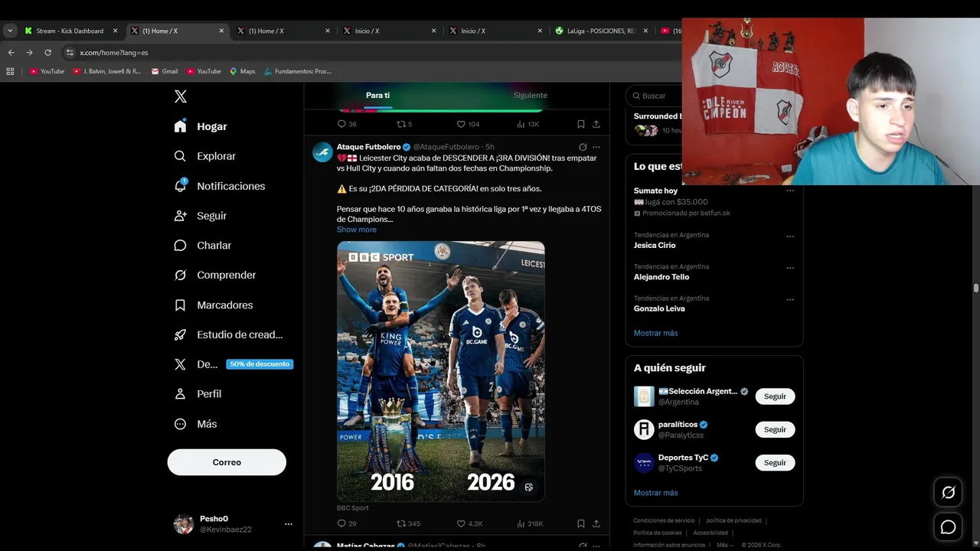
Task: Open Estudio de creadores
Action: [x=228, y=334]
